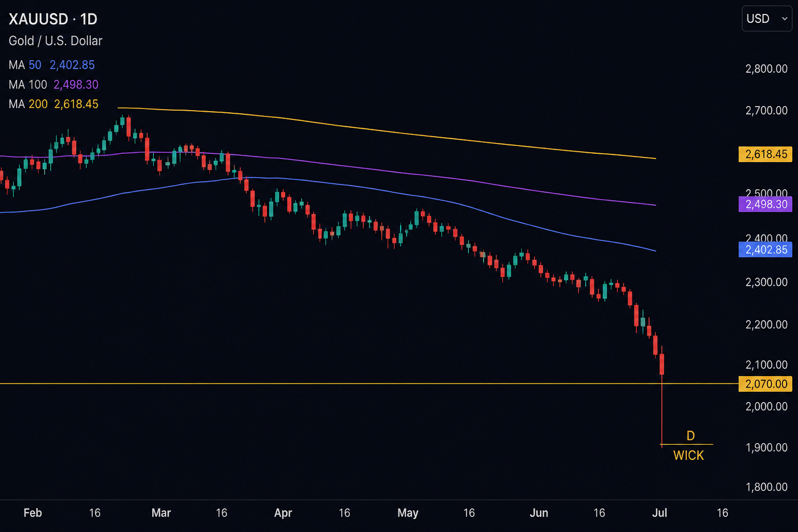Click the 1,800.00 price axis label
Image resolution: width=798 pixels, height=532 pixels.
point(766,487)
